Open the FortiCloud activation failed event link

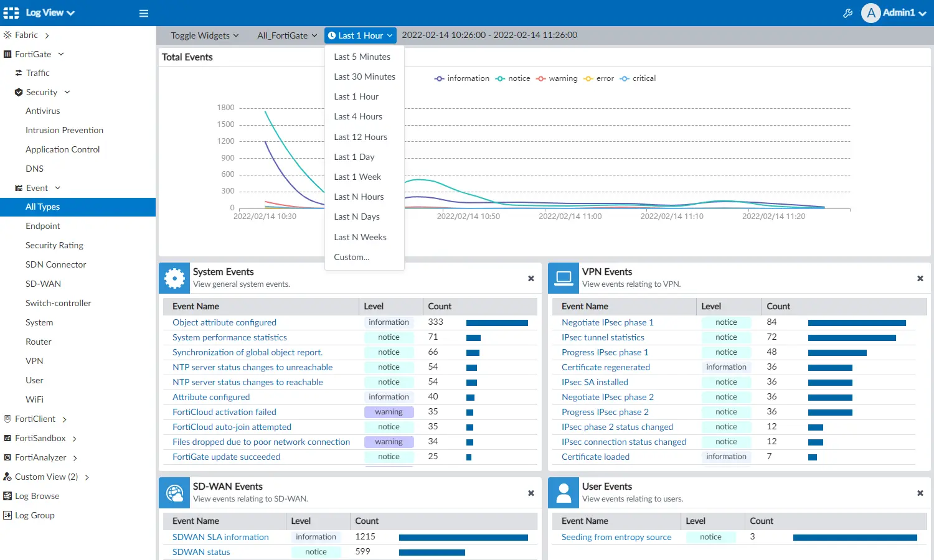point(224,412)
